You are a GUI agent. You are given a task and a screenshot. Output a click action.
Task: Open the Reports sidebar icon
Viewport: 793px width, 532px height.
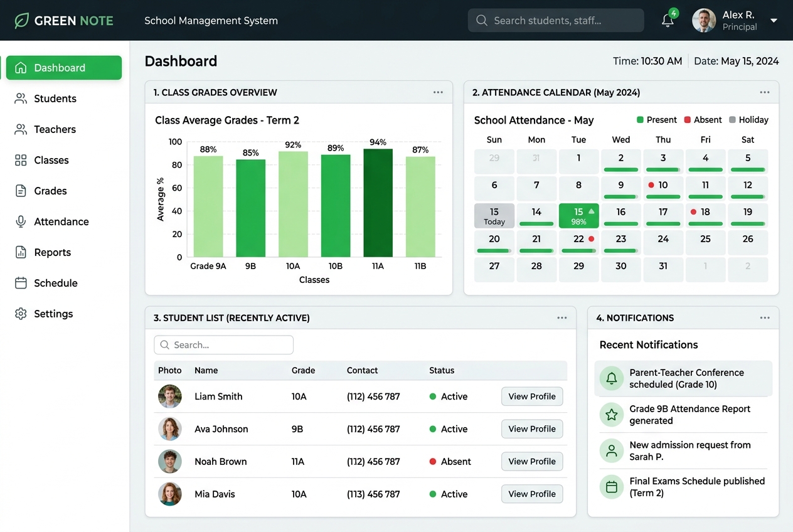point(21,252)
